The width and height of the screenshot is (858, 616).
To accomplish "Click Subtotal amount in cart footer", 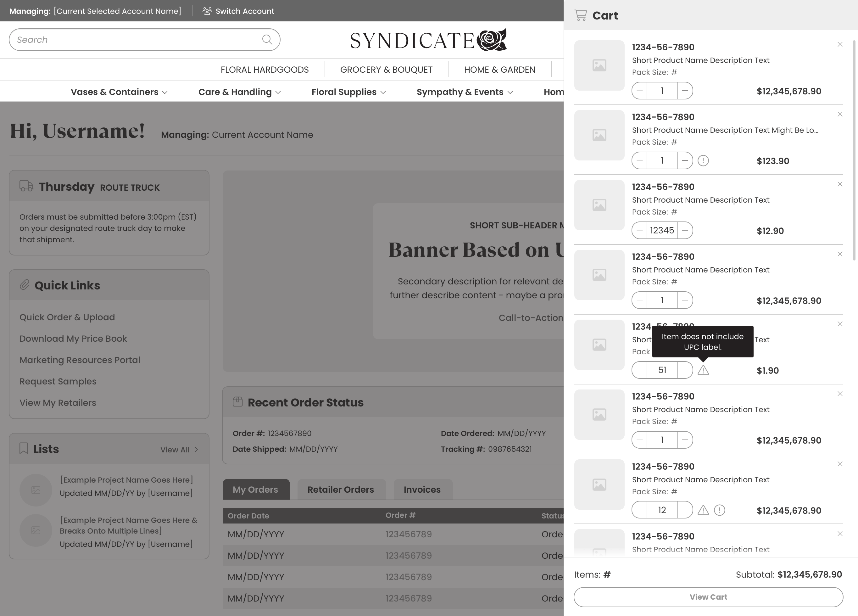I will click(x=810, y=574).
